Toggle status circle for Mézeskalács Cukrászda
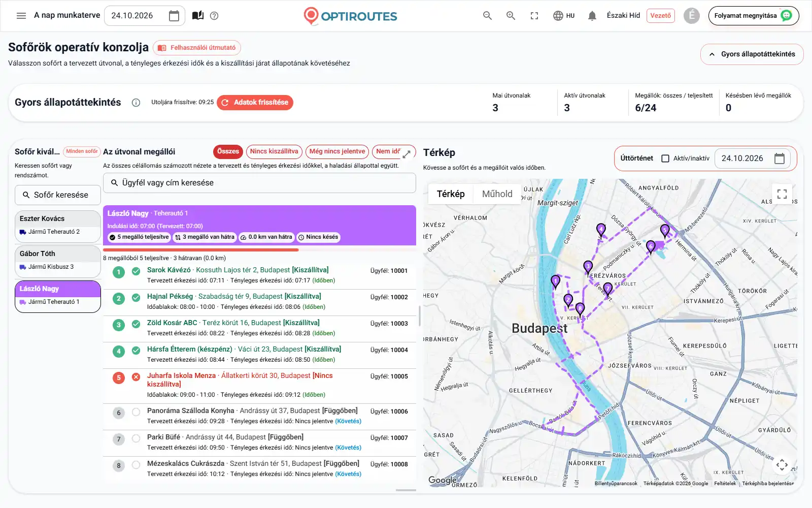812x508 pixels. point(136,465)
